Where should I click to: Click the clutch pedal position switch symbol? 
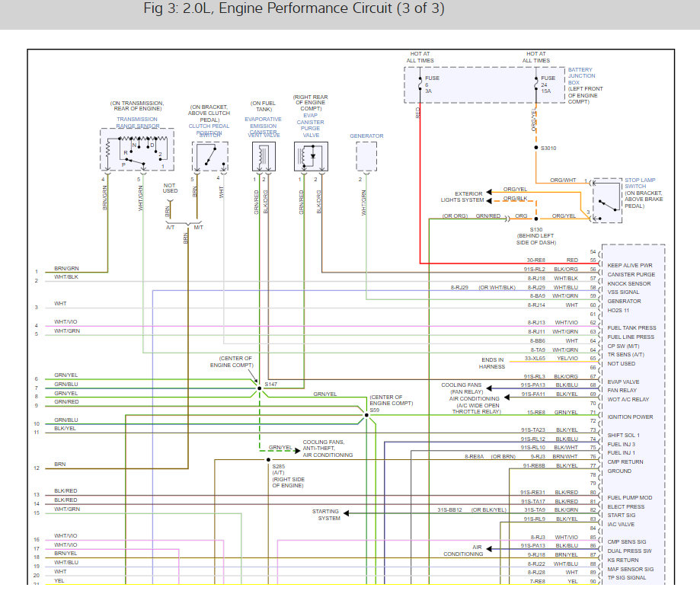(209, 156)
